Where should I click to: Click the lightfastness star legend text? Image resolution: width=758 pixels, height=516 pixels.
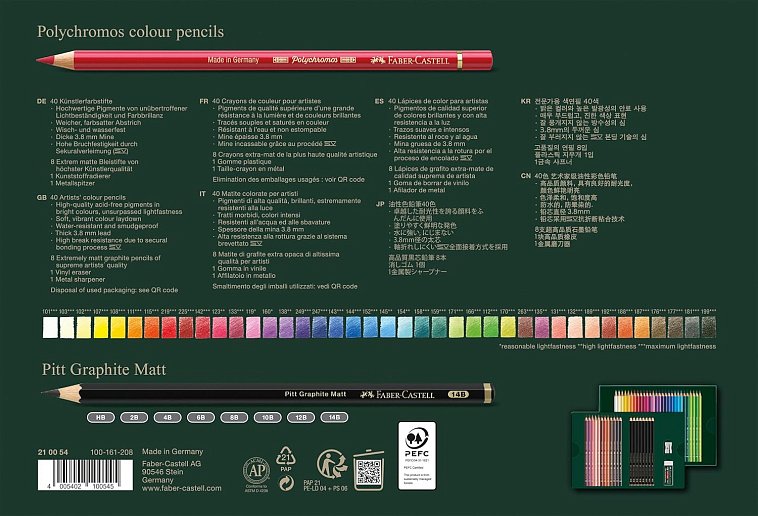608,347
